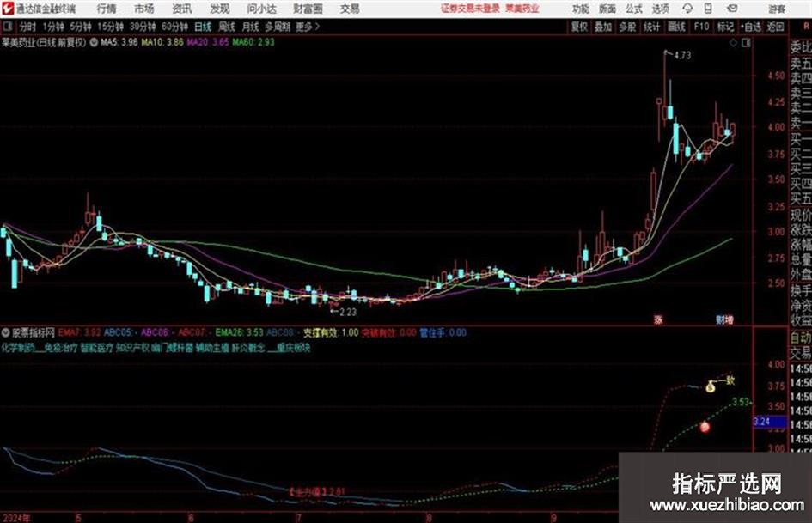The width and height of the screenshot is (812, 523).
Task: Open the 公式 menu
Action: click(634, 9)
